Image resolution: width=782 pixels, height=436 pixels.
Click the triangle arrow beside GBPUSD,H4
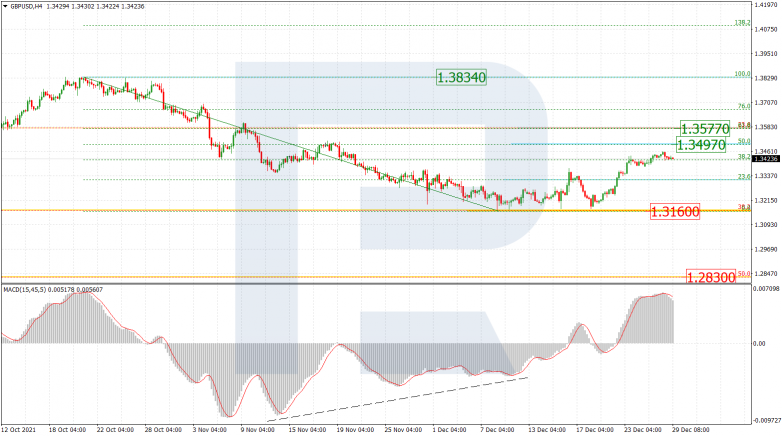click(x=5, y=6)
